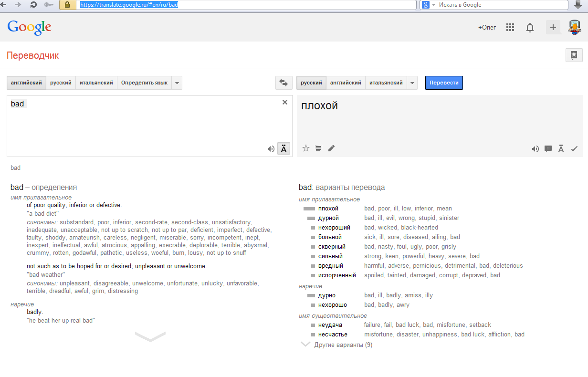Show example usage speech bubble icon

click(548, 148)
